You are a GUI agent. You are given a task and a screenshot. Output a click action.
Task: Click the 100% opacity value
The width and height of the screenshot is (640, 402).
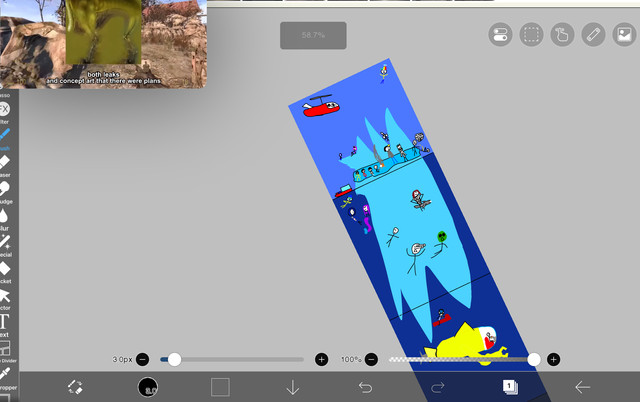(x=351, y=360)
